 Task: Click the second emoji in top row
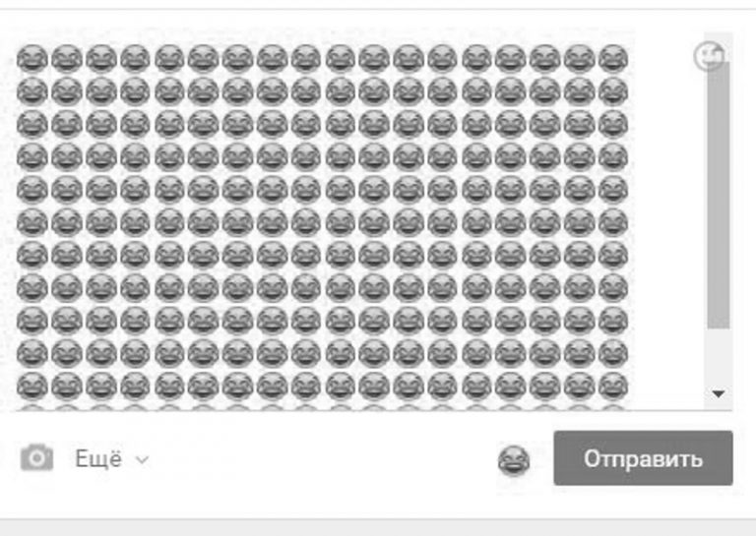67,59
